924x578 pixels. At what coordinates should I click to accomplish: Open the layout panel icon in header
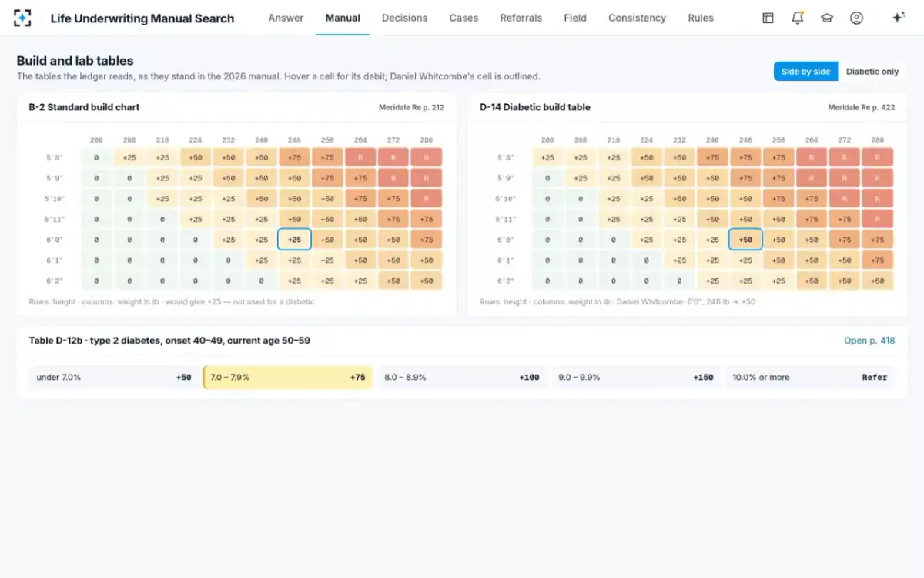[768, 18]
